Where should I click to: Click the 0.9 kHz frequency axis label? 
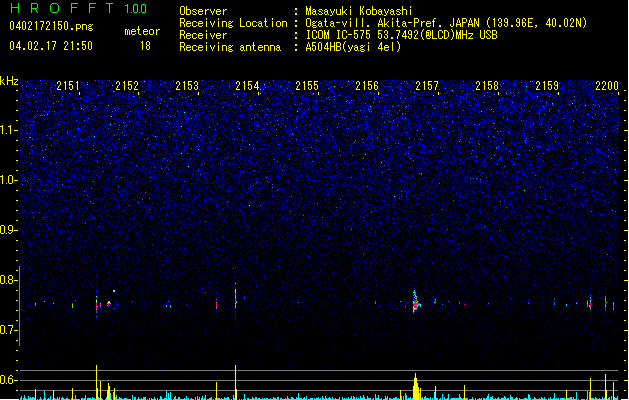8,230
